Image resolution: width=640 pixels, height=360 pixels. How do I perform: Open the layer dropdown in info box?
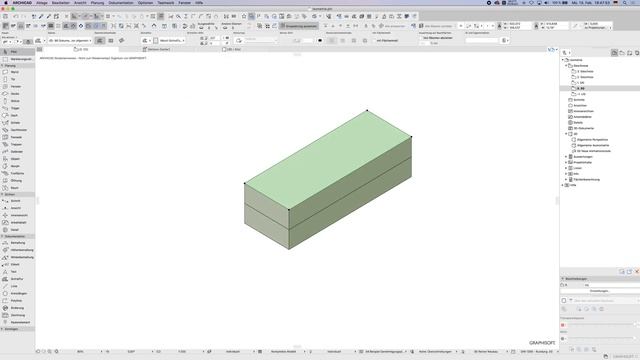[70, 40]
